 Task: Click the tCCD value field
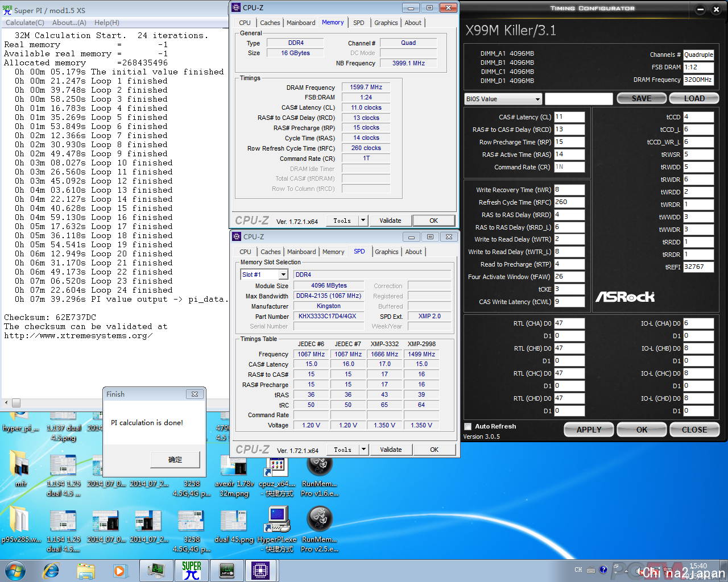point(698,117)
